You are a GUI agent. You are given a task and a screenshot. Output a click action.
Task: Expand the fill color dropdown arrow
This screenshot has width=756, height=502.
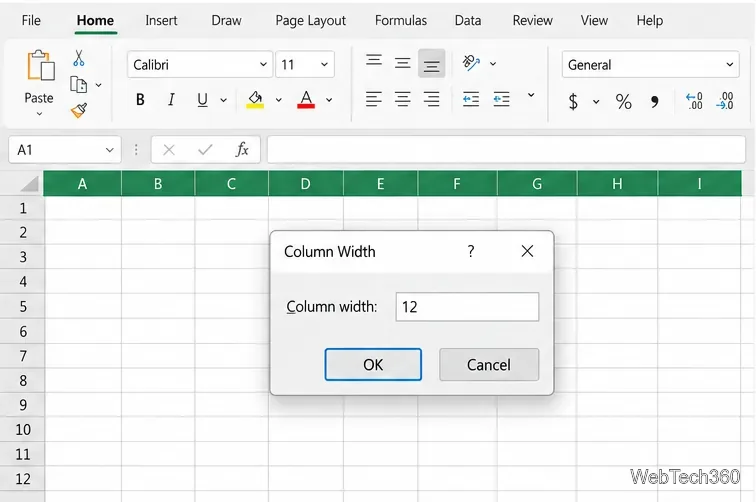click(279, 100)
